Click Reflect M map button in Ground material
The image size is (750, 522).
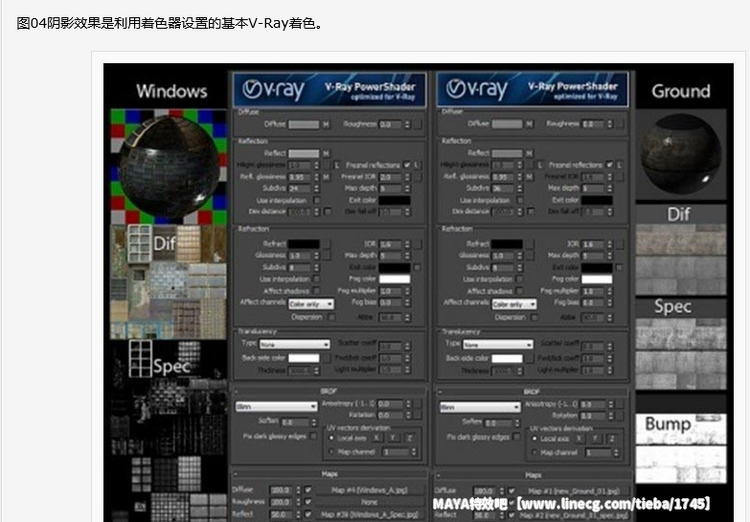[529, 154]
